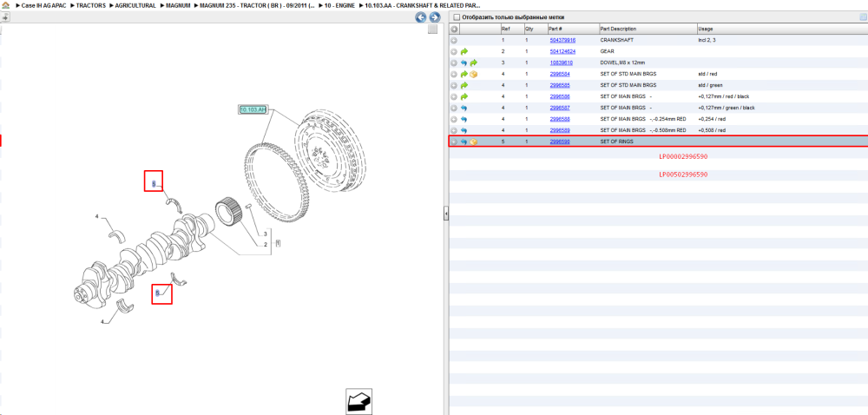
Task: Click the pin panel icon below home
Action: tap(5, 17)
